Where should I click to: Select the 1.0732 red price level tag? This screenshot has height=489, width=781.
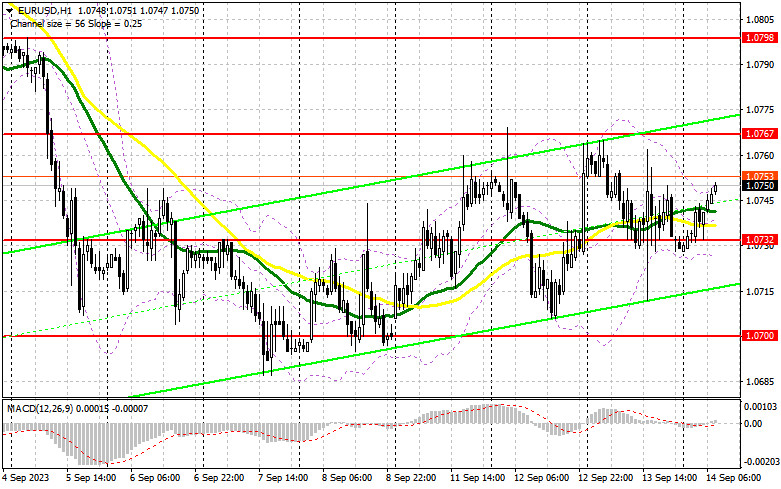(760, 240)
